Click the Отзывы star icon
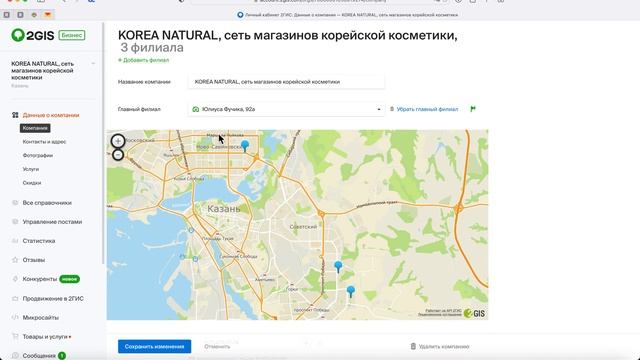The width and height of the screenshot is (640, 360). pyautogui.click(x=15, y=260)
